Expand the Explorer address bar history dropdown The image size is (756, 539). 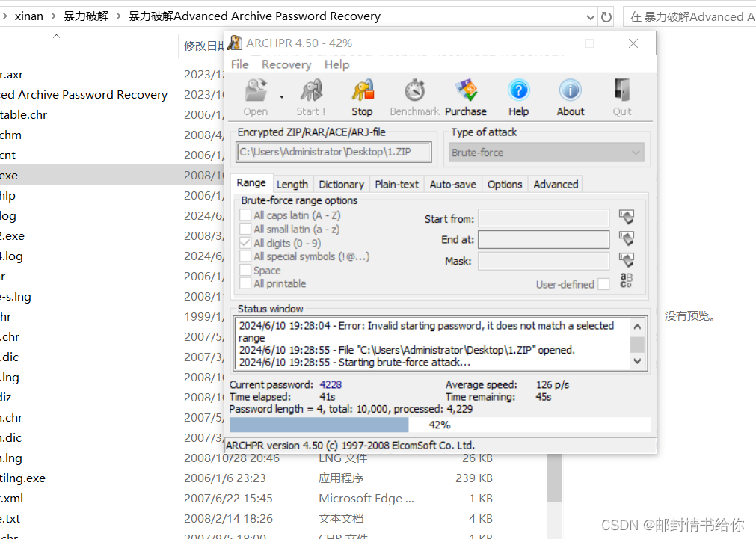coord(590,17)
